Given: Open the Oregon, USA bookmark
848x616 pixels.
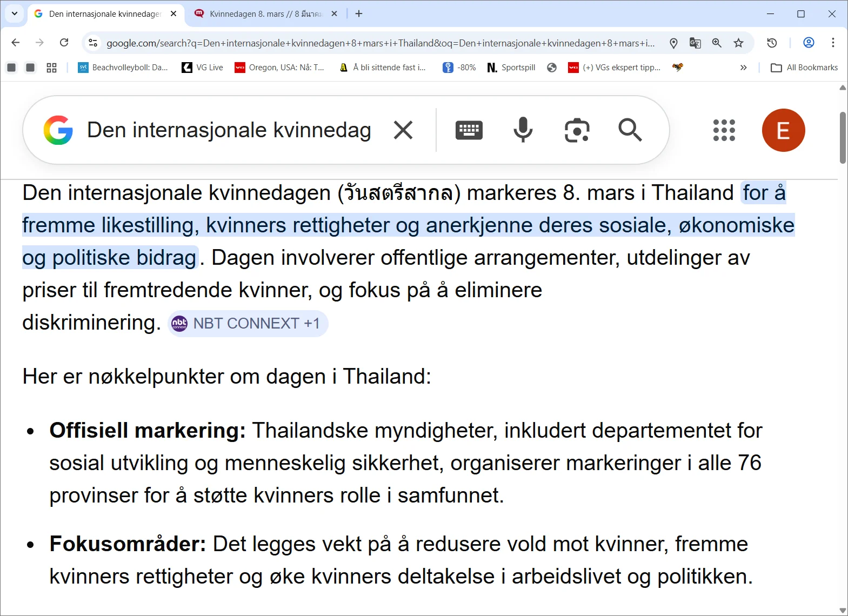Looking at the screenshot, I should [279, 68].
